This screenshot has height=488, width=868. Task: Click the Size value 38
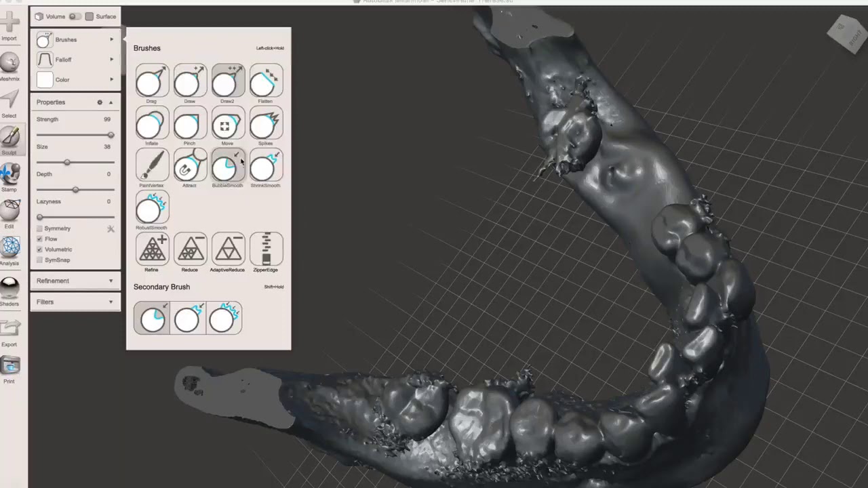pos(107,147)
